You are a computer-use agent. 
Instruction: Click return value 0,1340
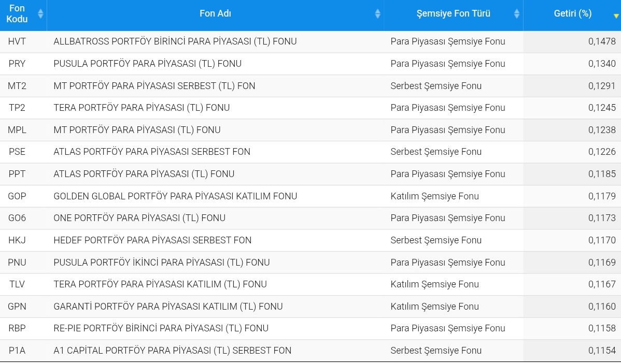pyautogui.click(x=602, y=64)
